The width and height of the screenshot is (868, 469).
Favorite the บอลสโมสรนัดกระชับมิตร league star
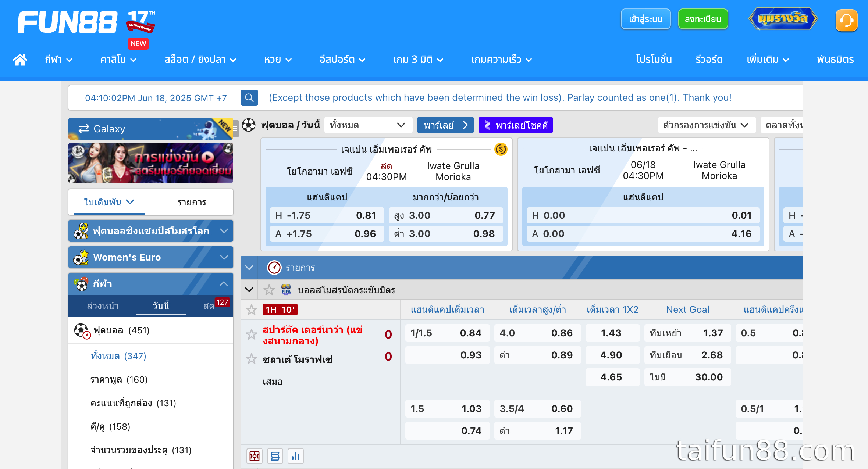coord(269,290)
